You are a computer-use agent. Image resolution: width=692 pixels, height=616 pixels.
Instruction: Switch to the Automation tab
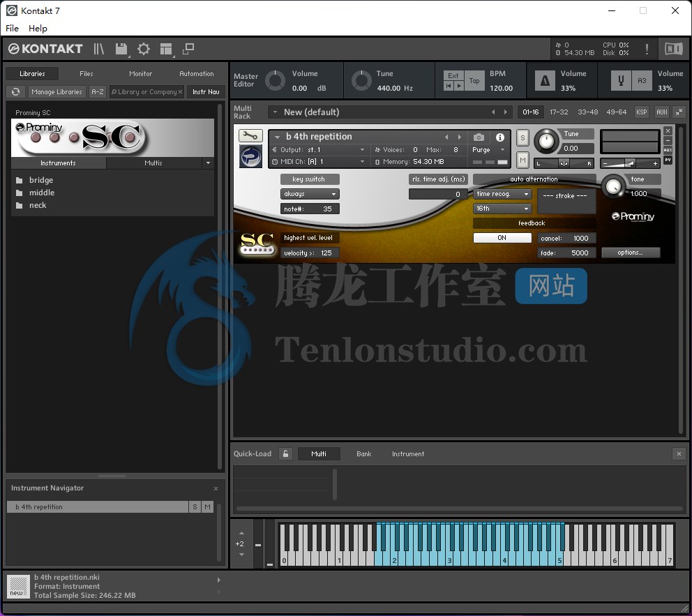197,74
